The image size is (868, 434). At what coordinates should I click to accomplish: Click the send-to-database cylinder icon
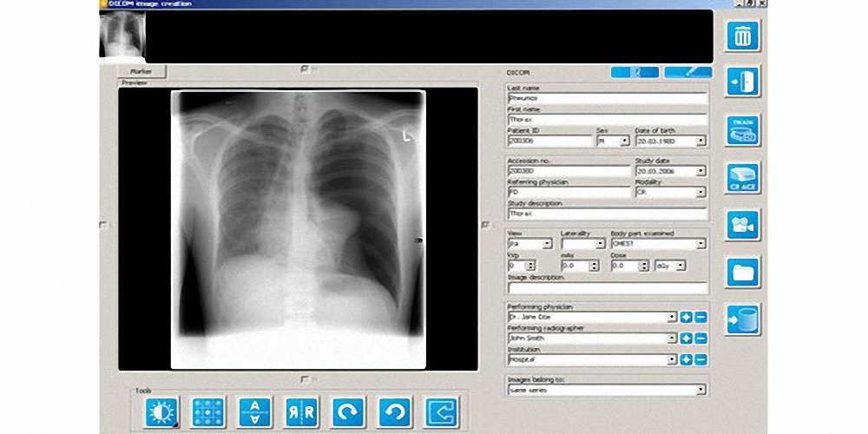pyautogui.click(x=743, y=320)
